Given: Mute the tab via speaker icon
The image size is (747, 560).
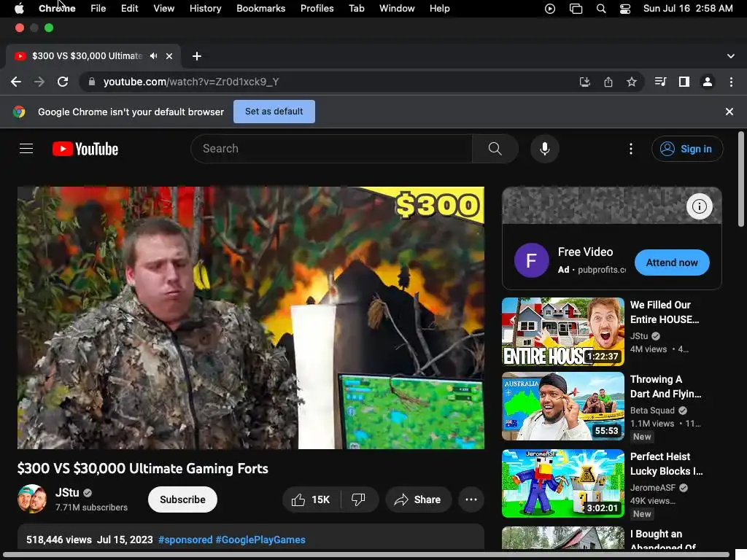Looking at the screenshot, I should tap(153, 56).
